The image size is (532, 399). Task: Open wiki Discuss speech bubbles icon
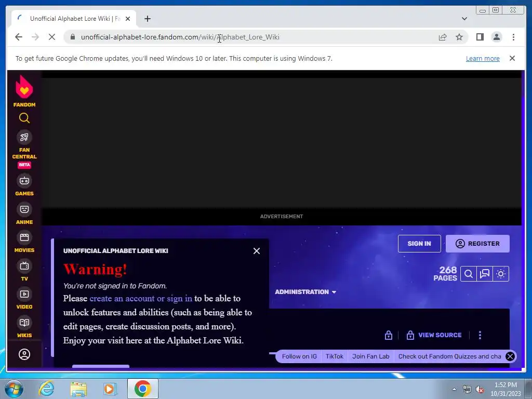[485, 274]
